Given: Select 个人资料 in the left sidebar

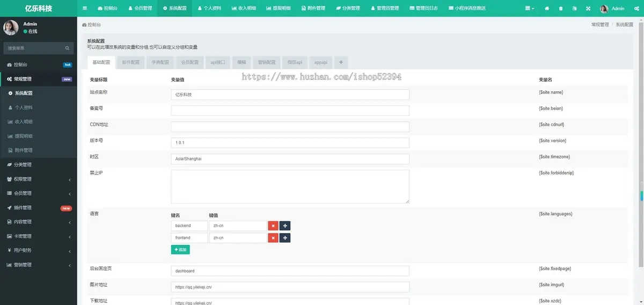Looking at the screenshot, I should (x=39, y=107).
